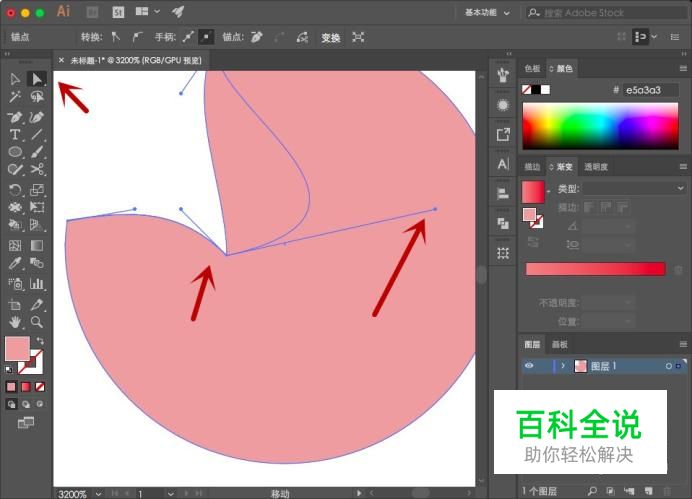Edit hex color field e5a3a3
Screen dimensions: 692x499
651,90
